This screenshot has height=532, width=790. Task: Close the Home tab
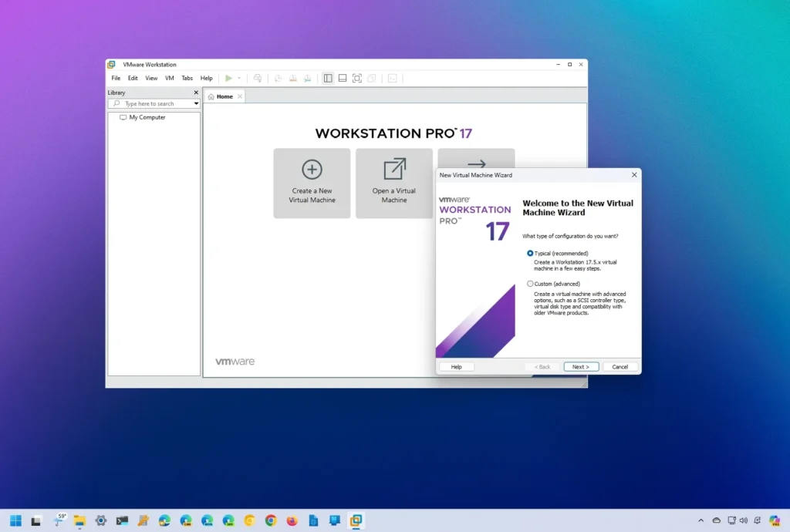point(240,96)
